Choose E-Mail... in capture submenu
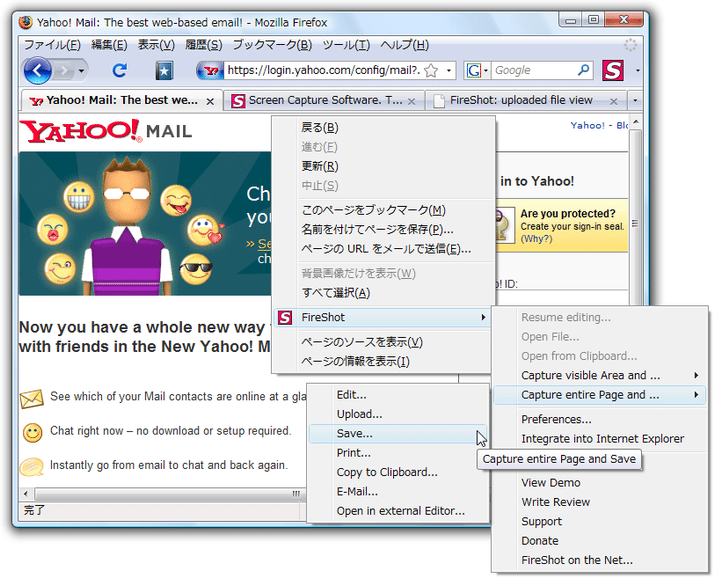The image size is (715, 579). click(398, 491)
